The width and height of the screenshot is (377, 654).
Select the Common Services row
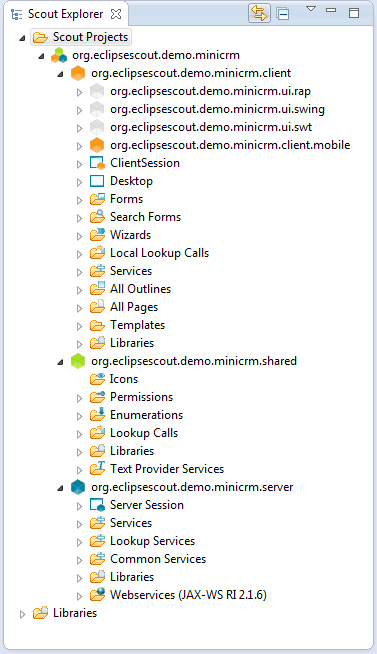click(x=158, y=559)
